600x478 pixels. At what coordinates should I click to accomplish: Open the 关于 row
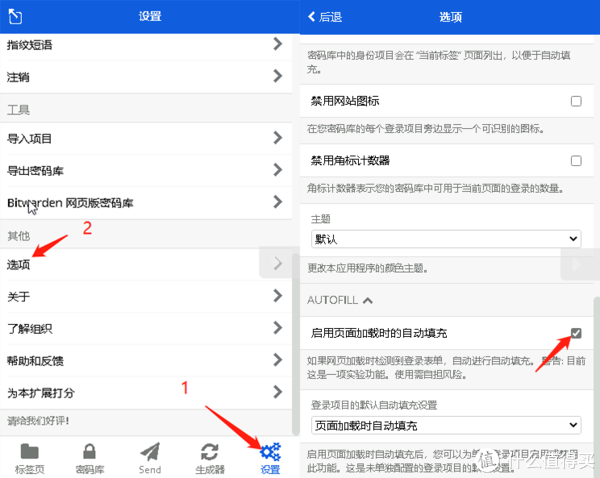click(146, 296)
